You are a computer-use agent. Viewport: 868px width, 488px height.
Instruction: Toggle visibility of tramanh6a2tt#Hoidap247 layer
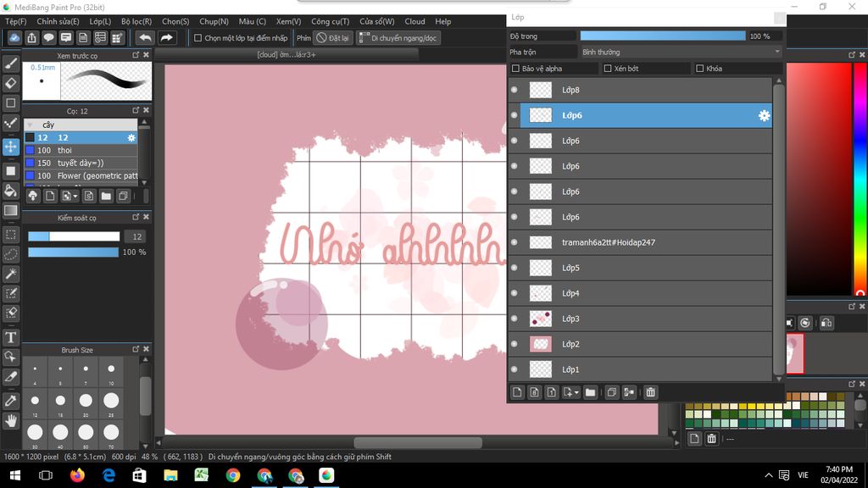515,242
